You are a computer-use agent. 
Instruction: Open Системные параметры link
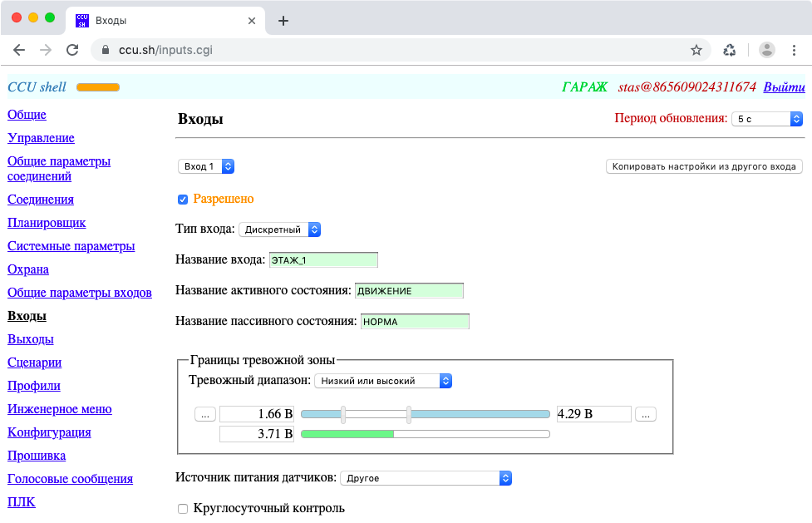71,246
